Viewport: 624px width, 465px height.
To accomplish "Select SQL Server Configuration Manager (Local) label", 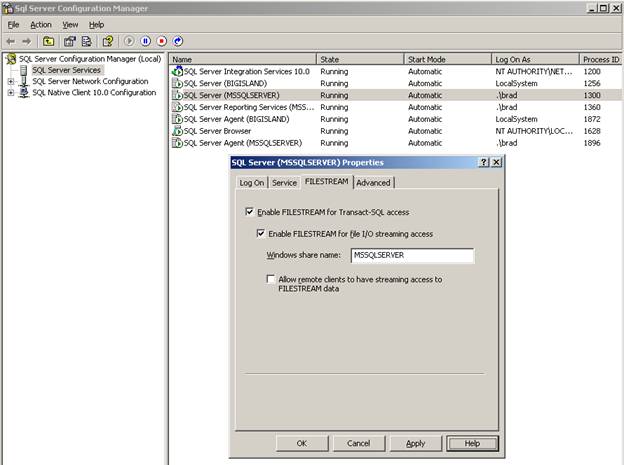I will click(x=90, y=59).
